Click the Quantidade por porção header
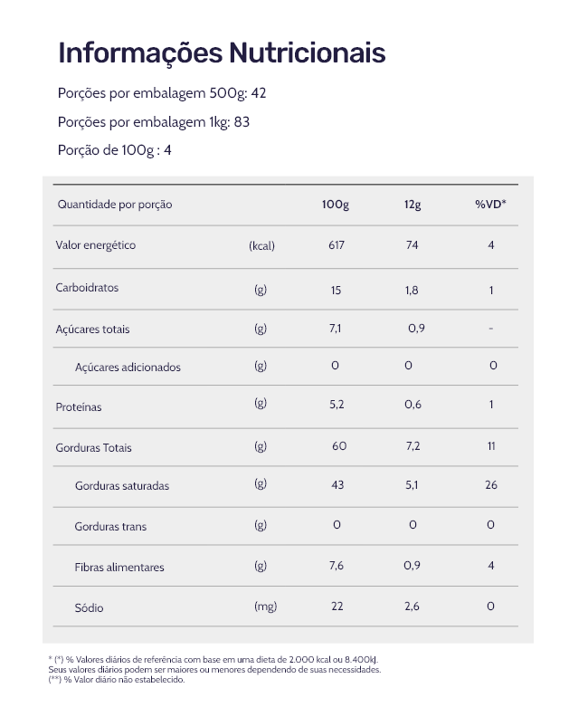Image resolution: width=588 pixels, height=707 pixels. click(x=115, y=205)
